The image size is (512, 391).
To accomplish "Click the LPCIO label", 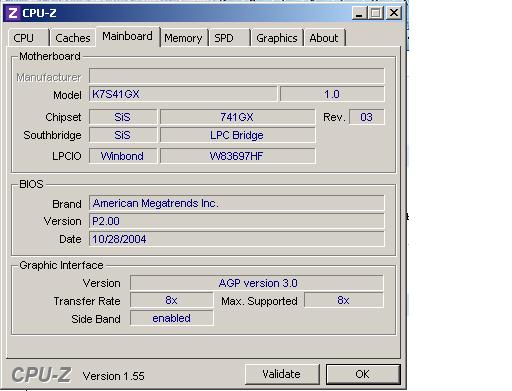I will (67, 156).
